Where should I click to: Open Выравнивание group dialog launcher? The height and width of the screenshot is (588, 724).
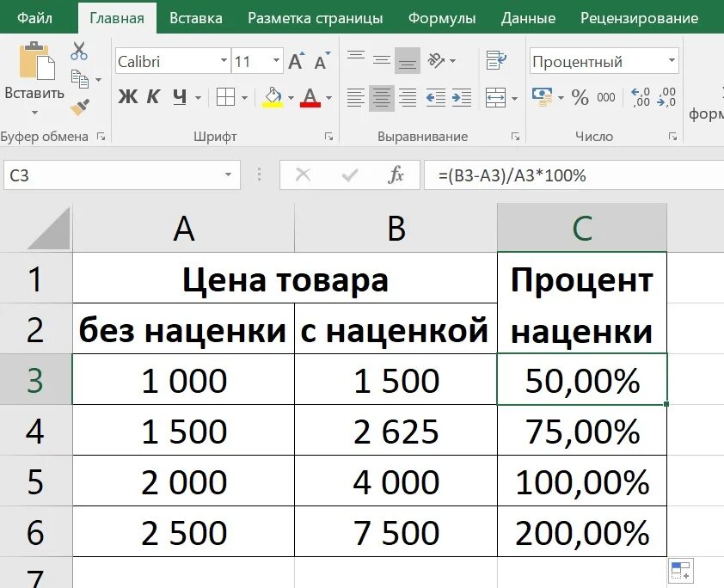click(x=515, y=137)
